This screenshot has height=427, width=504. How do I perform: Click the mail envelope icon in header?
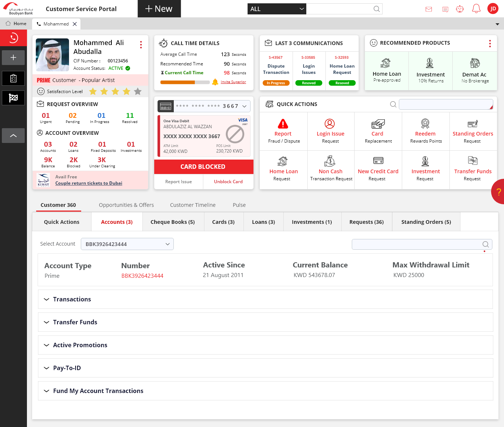[x=428, y=9]
